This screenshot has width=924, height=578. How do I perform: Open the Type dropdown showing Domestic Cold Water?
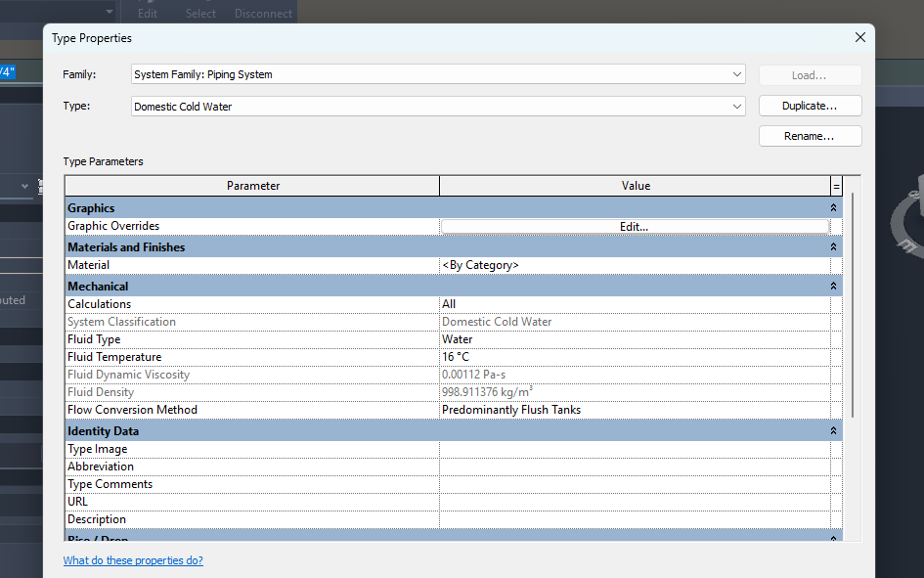click(x=736, y=106)
